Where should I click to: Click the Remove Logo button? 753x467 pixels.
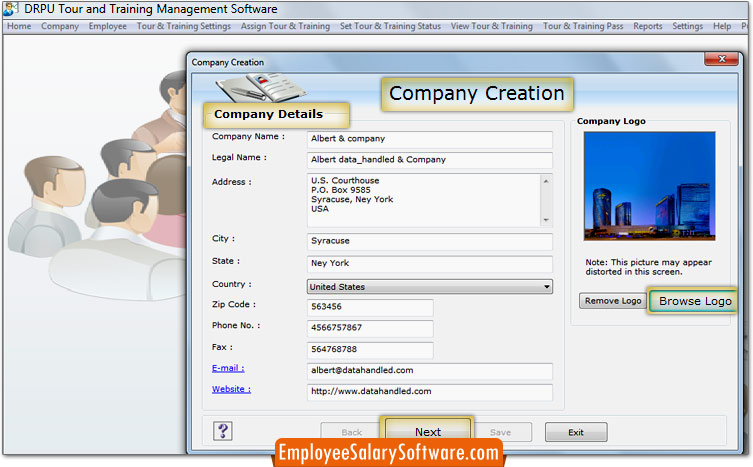[613, 301]
